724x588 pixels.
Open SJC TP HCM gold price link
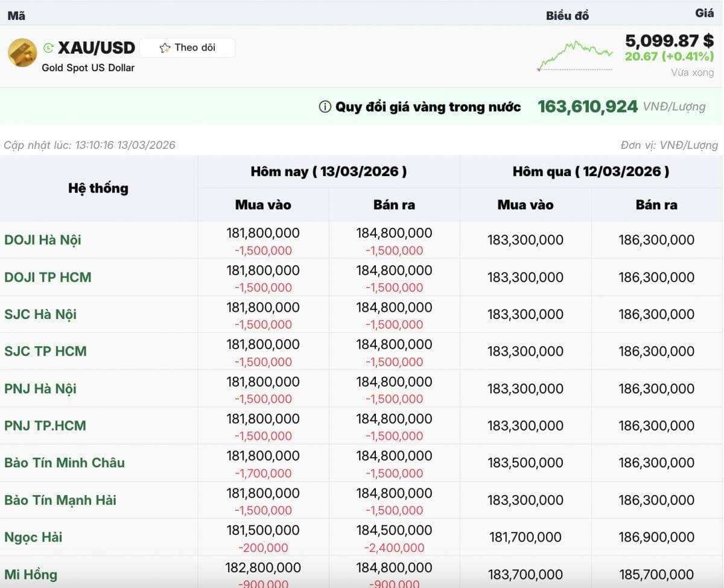click(x=45, y=351)
